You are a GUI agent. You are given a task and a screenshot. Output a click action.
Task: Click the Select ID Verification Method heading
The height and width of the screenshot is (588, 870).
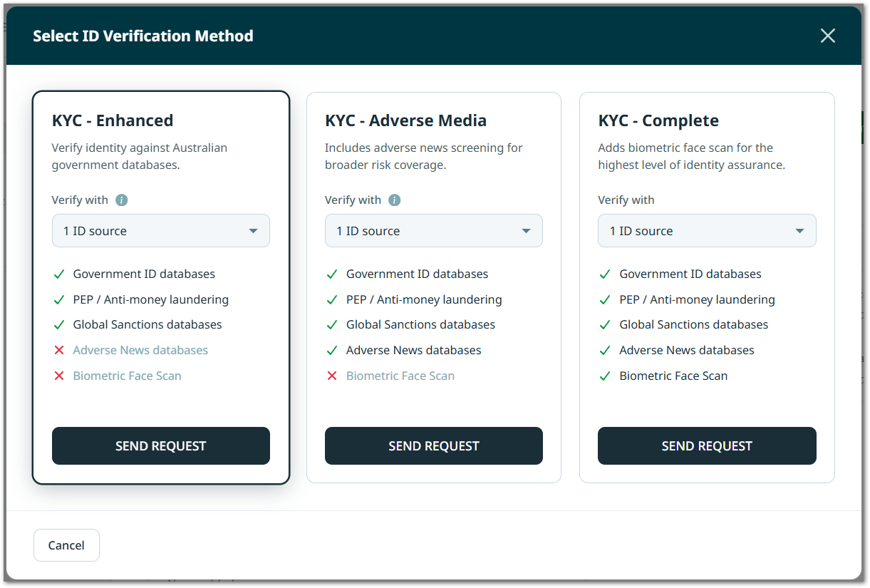point(143,36)
